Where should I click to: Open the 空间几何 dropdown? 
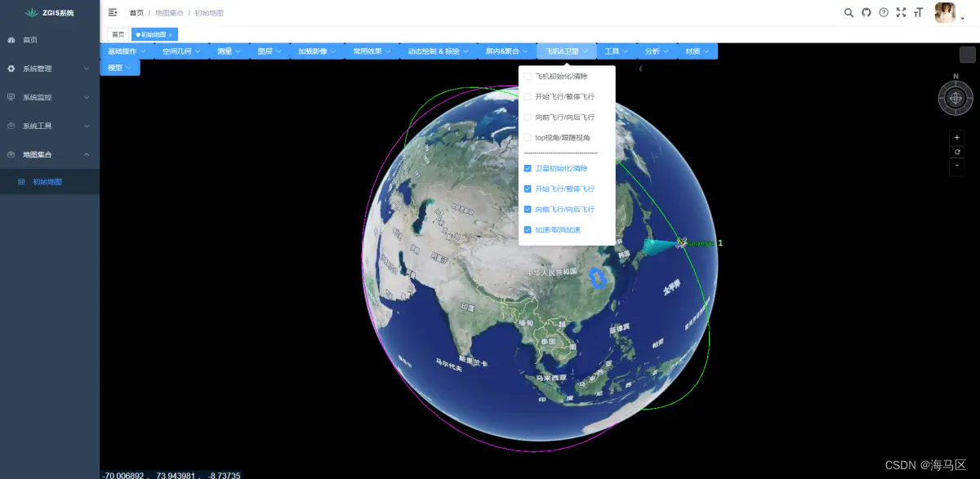(181, 51)
